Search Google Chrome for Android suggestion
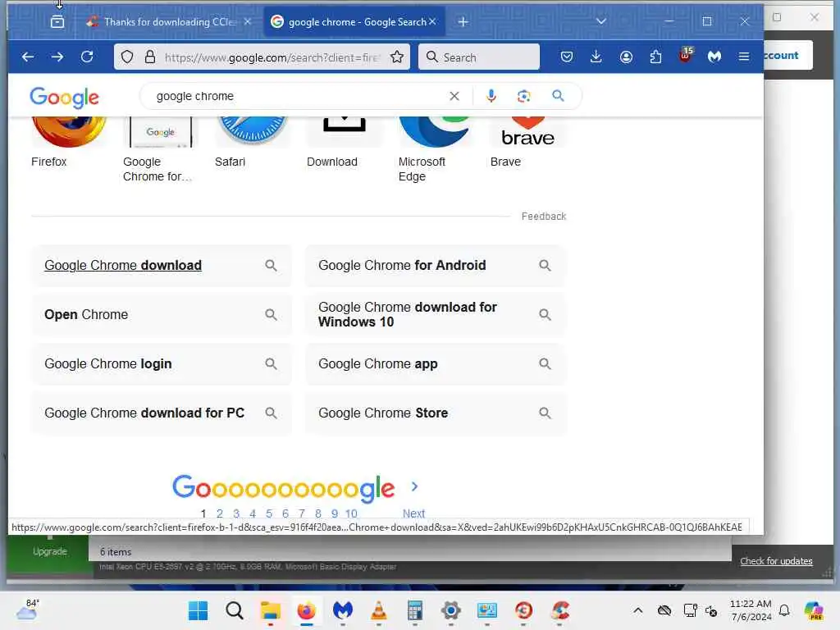840x630 pixels. click(x=436, y=265)
